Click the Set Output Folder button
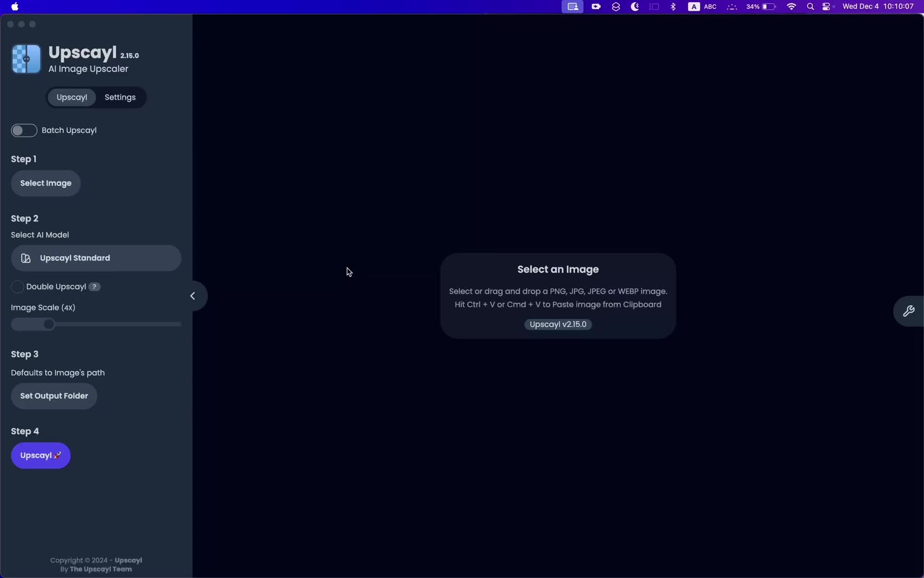Screen dimensions: 924x578 tap(54, 396)
